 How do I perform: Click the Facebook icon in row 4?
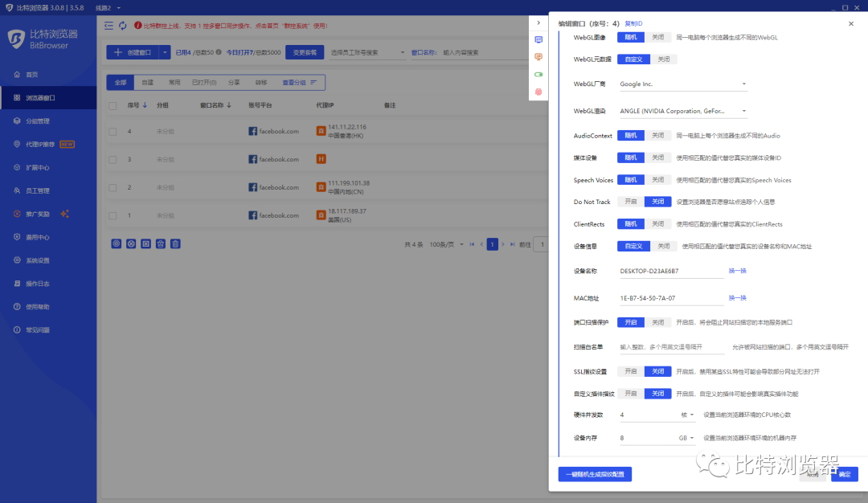(252, 131)
